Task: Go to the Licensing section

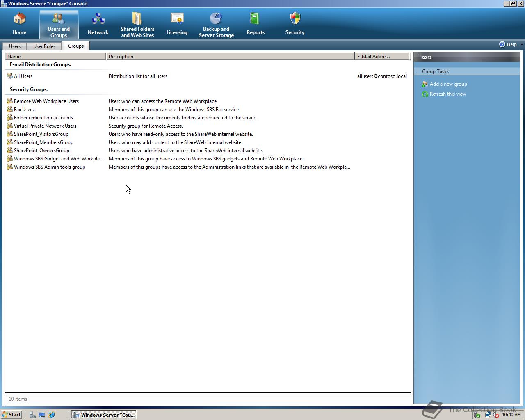Action: (x=177, y=24)
